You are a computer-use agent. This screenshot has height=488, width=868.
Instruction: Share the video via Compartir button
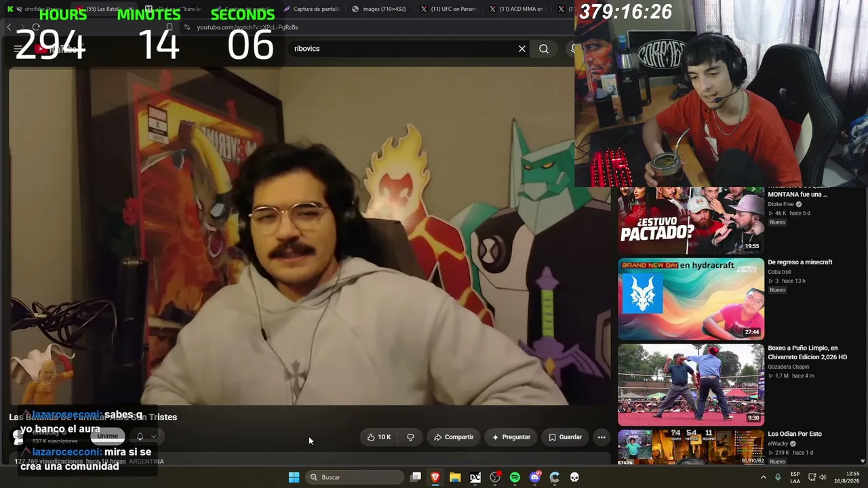(x=454, y=437)
